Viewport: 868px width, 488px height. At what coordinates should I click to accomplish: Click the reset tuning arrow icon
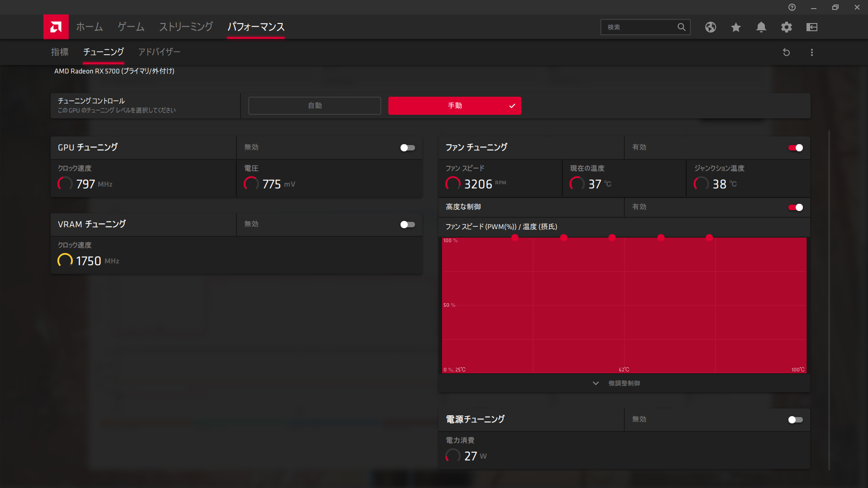(786, 52)
